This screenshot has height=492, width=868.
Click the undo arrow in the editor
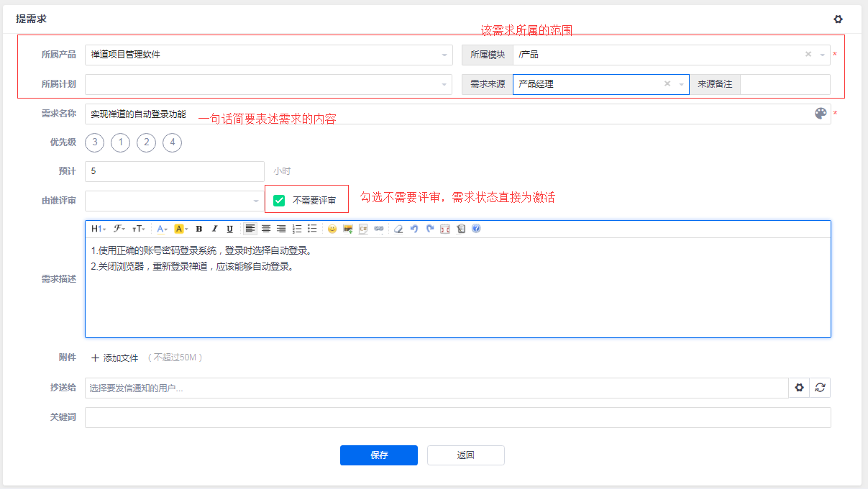pyautogui.click(x=414, y=229)
